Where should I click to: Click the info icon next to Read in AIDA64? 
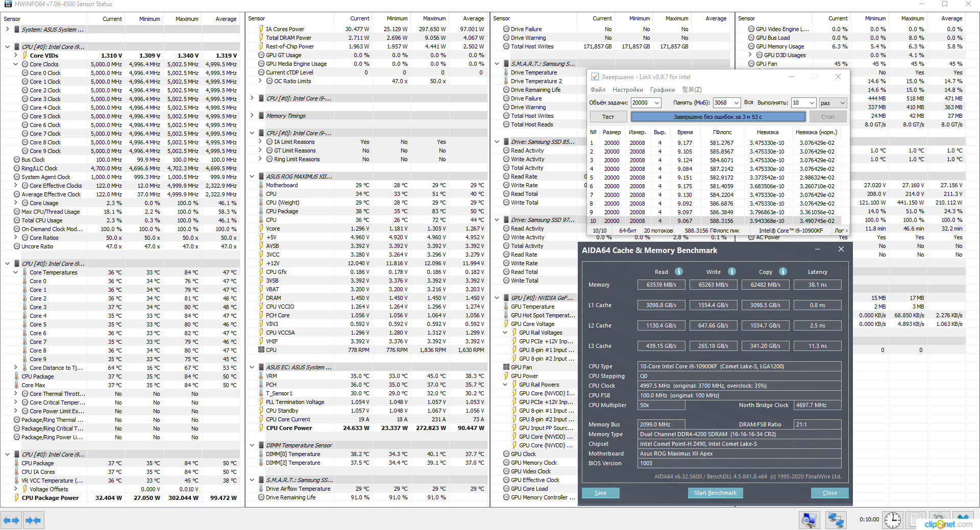679,272
